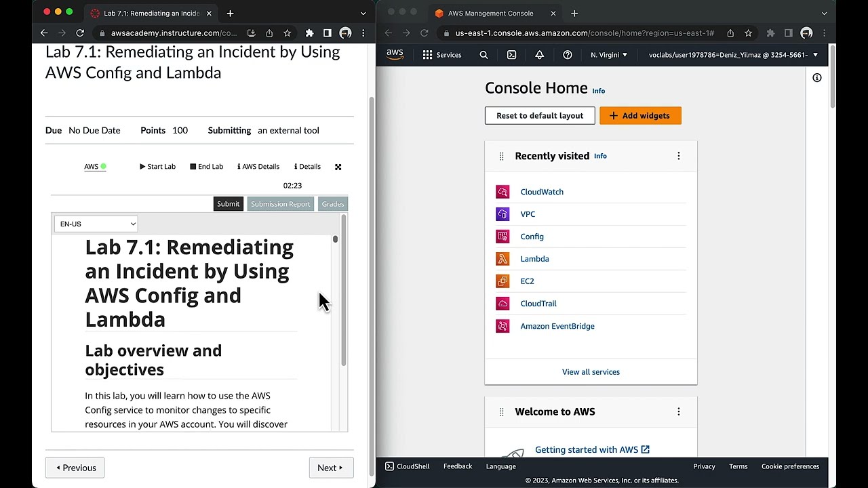This screenshot has height=488, width=868.
Task: Open a new tab in AWS console window
Action: pyautogui.click(x=574, y=13)
